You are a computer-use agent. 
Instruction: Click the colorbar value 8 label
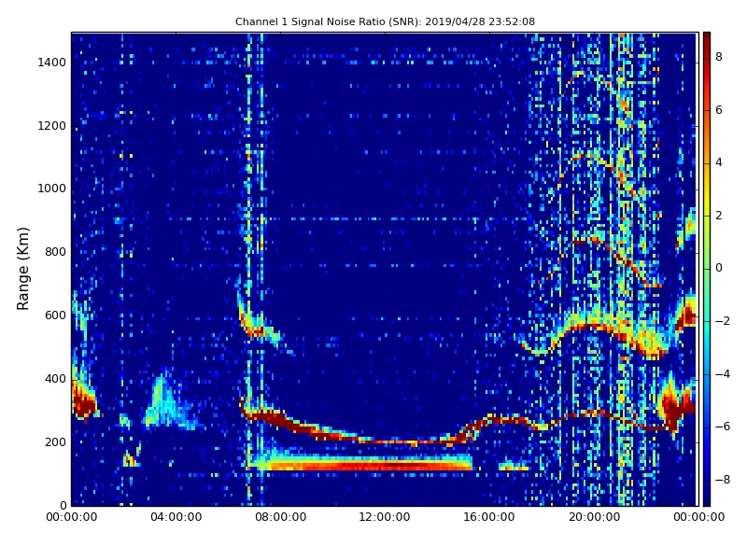pyautogui.click(x=719, y=57)
